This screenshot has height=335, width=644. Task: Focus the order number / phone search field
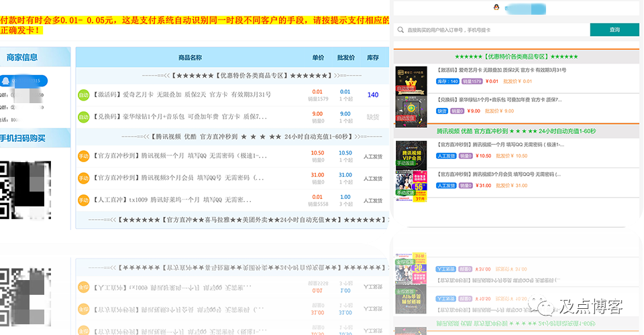pyautogui.click(x=492, y=30)
